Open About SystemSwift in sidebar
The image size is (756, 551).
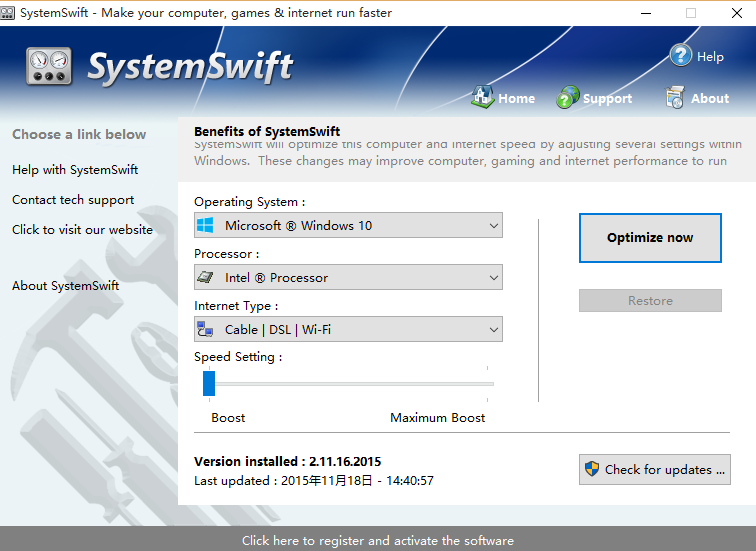click(65, 286)
